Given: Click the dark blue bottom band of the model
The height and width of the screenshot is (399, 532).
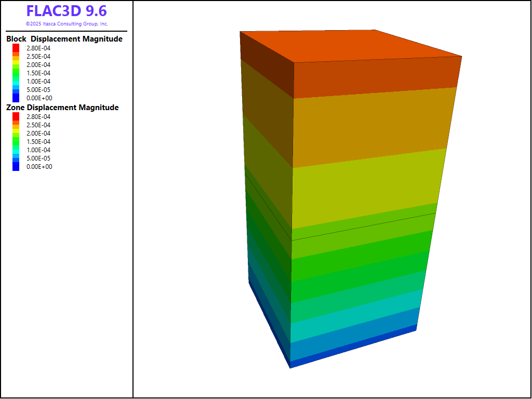Looking at the screenshot, I should 353,346.
